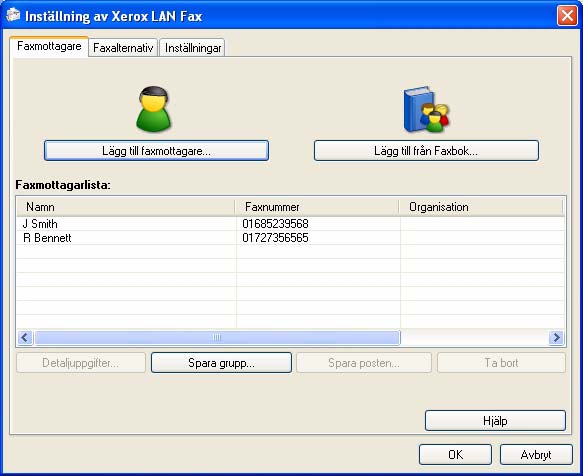The height and width of the screenshot is (476, 583).
Task: Select the R Bennett recipient row
Action: [x=290, y=238]
